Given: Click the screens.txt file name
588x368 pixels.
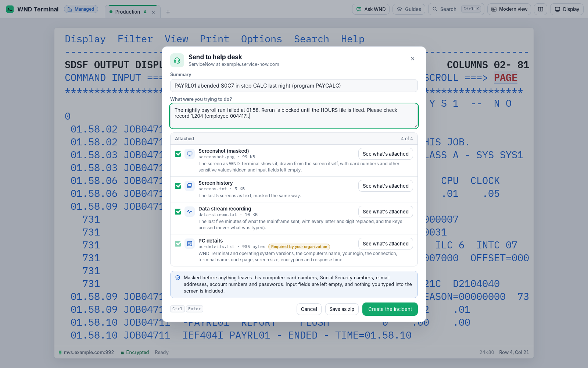Looking at the screenshot, I should pyautogui.click(x=212, y=189).
